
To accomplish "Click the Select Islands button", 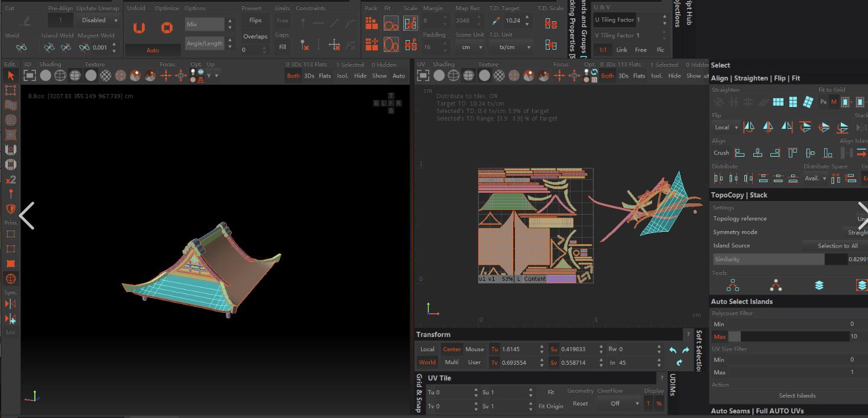I will tap(797, 396).
